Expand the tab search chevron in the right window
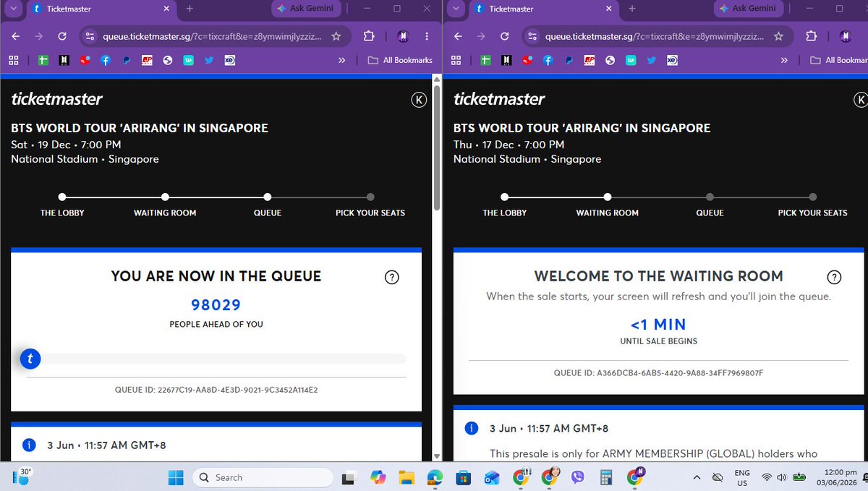Viewport: 868px width, 491px height. click(x=455, y=9)
